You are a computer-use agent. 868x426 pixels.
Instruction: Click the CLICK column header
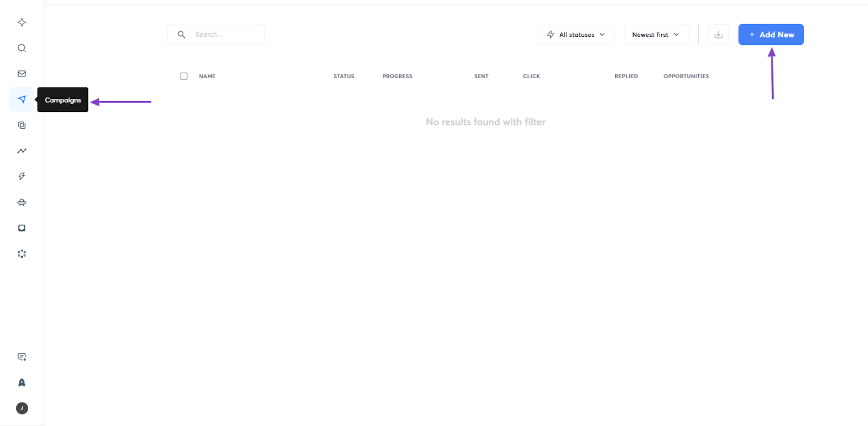pyautogui.click(x=532, y=77)
